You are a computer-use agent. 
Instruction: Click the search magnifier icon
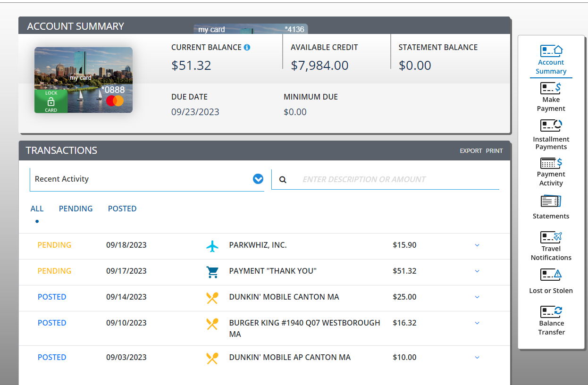(283, 180)
